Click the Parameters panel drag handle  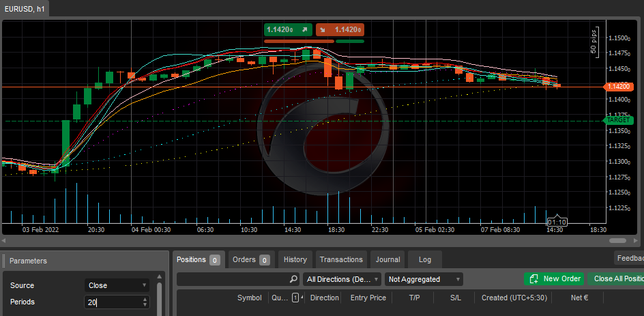5,261
